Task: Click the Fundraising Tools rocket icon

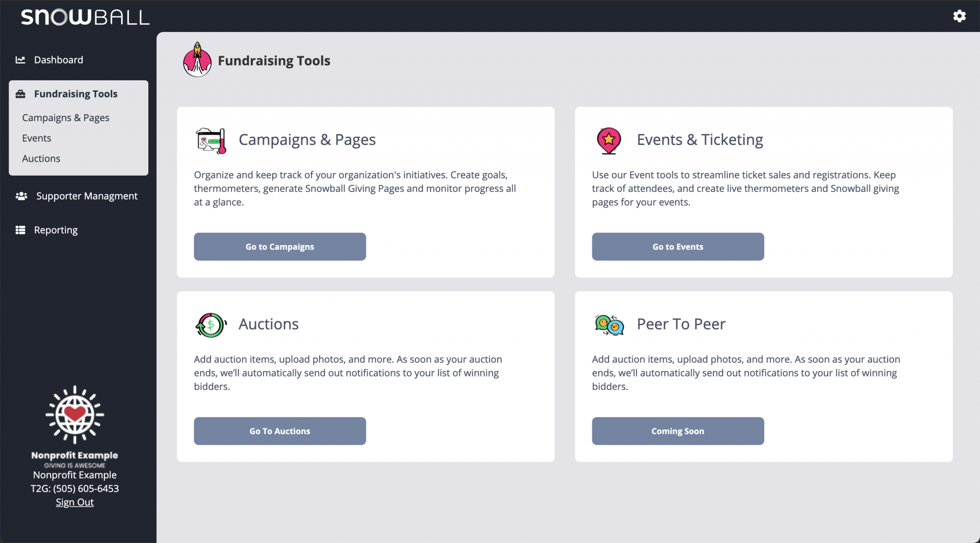Action: [x=197, y=60]
